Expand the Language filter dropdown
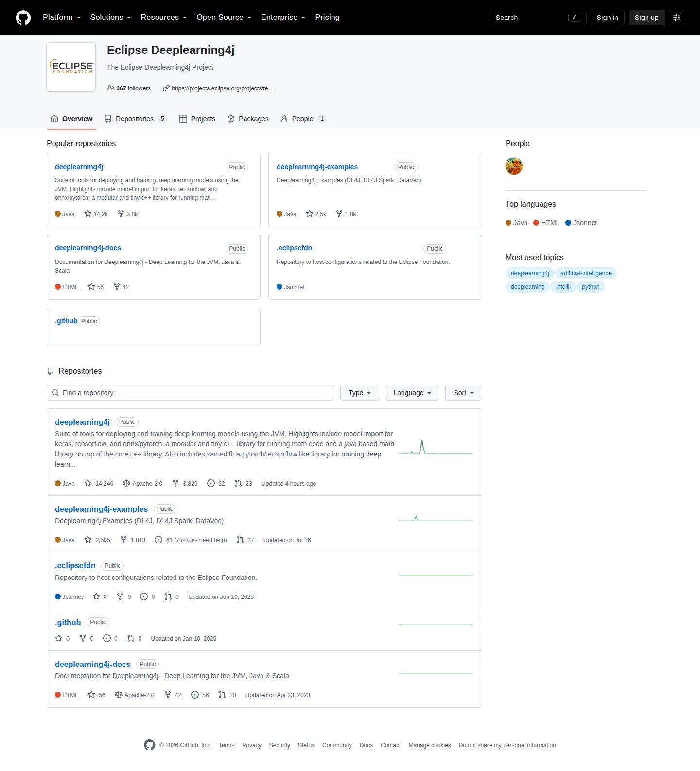The width and height of the screenshot is (700, 771). click(x=412, y=393)
